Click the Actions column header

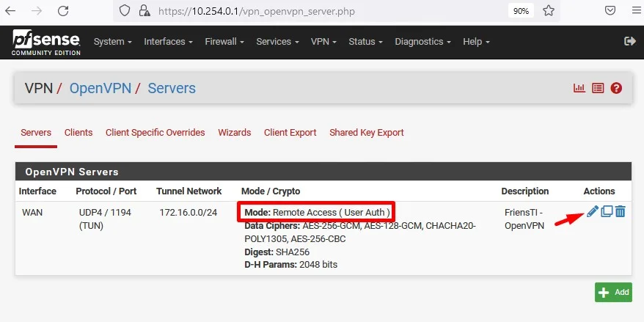(x=599, y=191)
